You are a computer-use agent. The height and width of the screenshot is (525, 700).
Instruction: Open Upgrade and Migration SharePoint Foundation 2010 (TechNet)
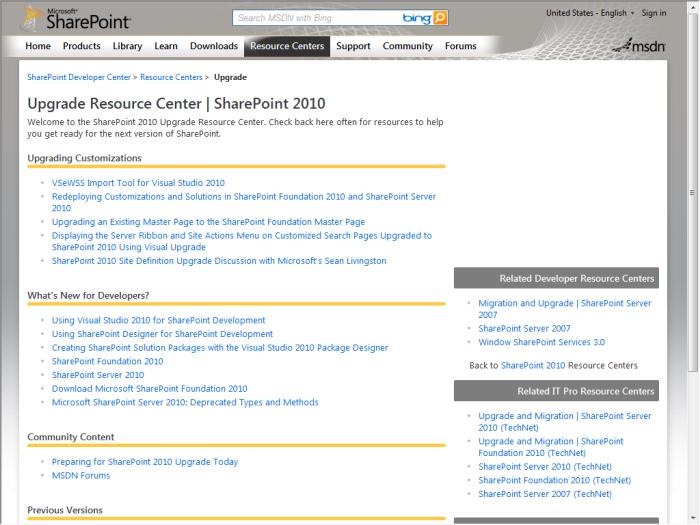tap(551, 447)
